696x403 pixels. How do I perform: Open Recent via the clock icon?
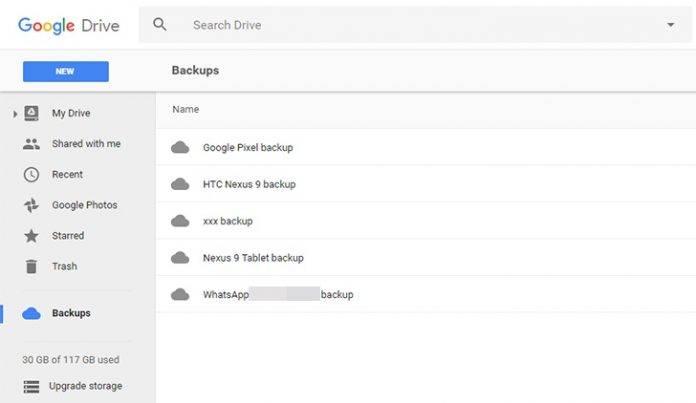pyautogui.click(x=31, y=174)
